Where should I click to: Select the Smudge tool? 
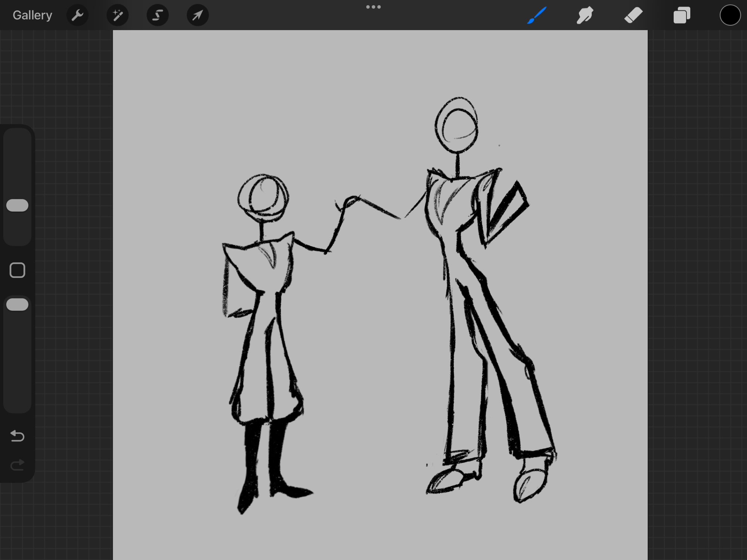click(585, 15)
